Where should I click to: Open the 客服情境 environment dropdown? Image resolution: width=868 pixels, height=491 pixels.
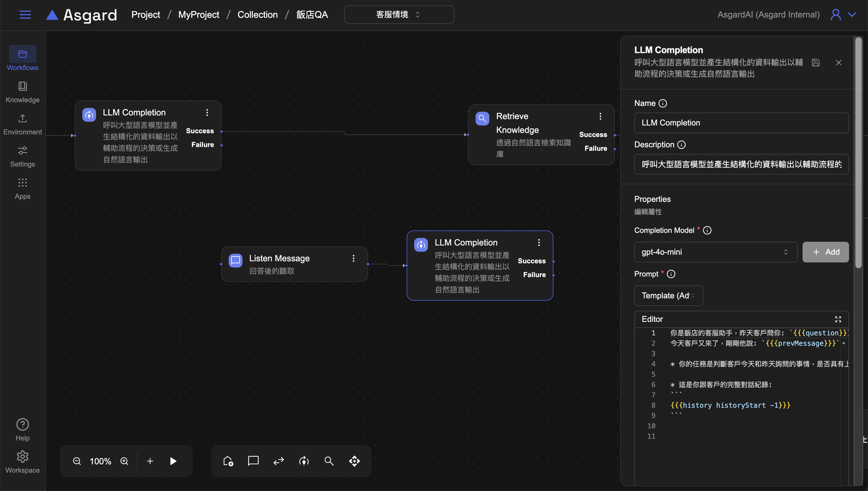(399, 15)
